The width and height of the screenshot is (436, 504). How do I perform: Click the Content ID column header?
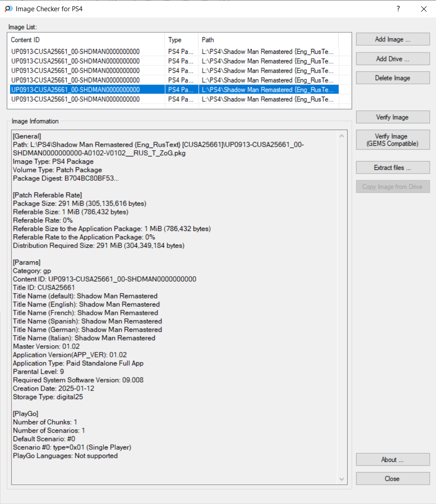(x=86, y=40)
